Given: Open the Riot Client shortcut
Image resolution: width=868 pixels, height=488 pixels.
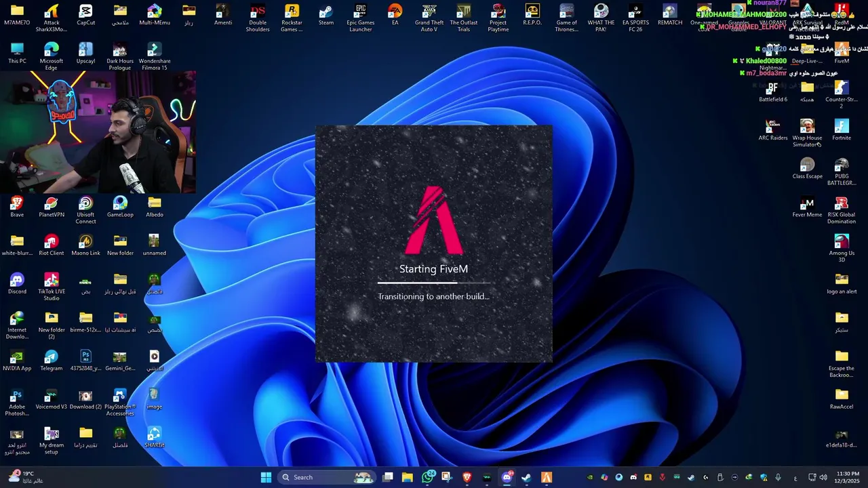Looking at the screenshot, I should pyautogui.click(x=52, y=246).
